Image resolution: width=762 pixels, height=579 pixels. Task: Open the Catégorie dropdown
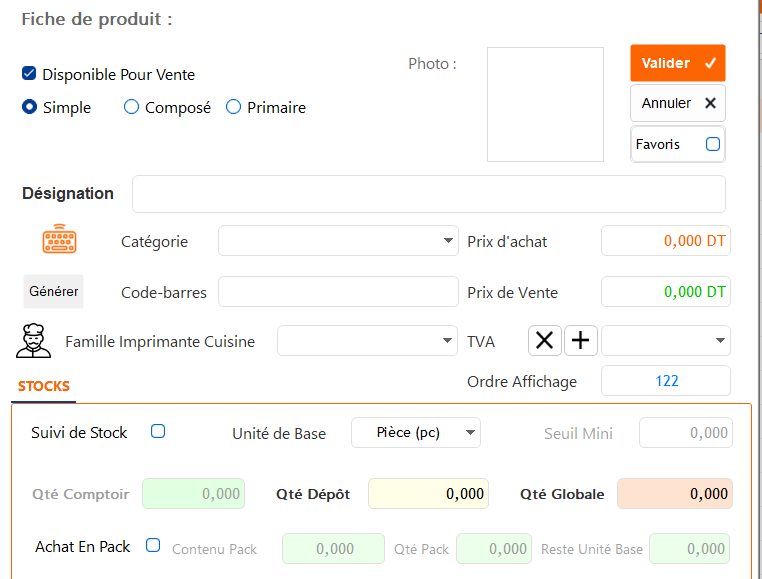(x=338, y=241)
